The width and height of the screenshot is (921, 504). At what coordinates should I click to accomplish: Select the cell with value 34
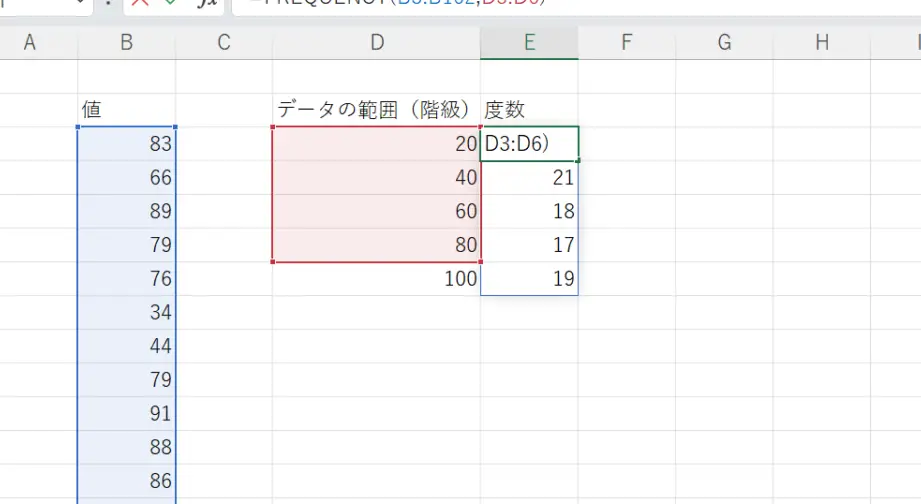pyautogui.click(x=126, y=312)
